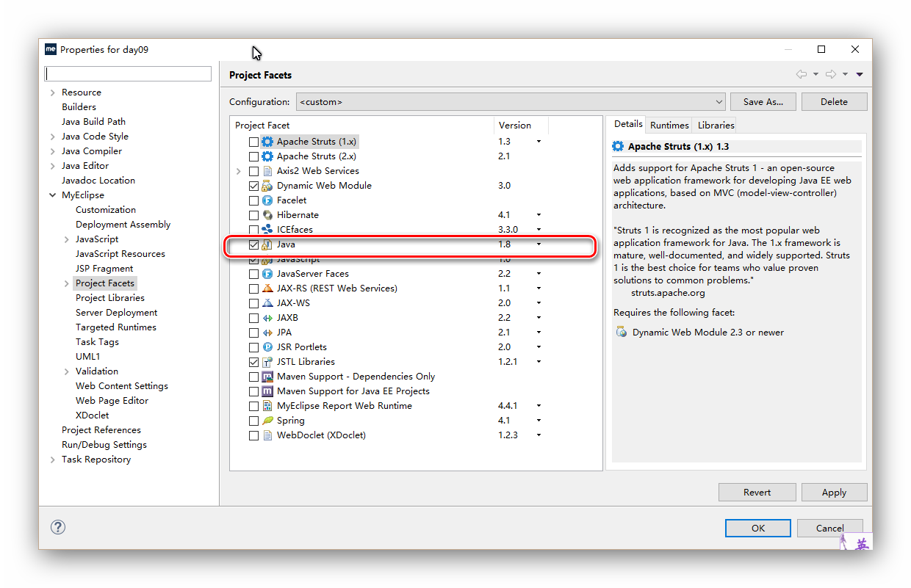Image resolution: width=911 pixels, height=588 pixels.
Task: Open the JSTL Libraries version dropdown arrow
Action: pyautogui.click(x=539, y=362)
